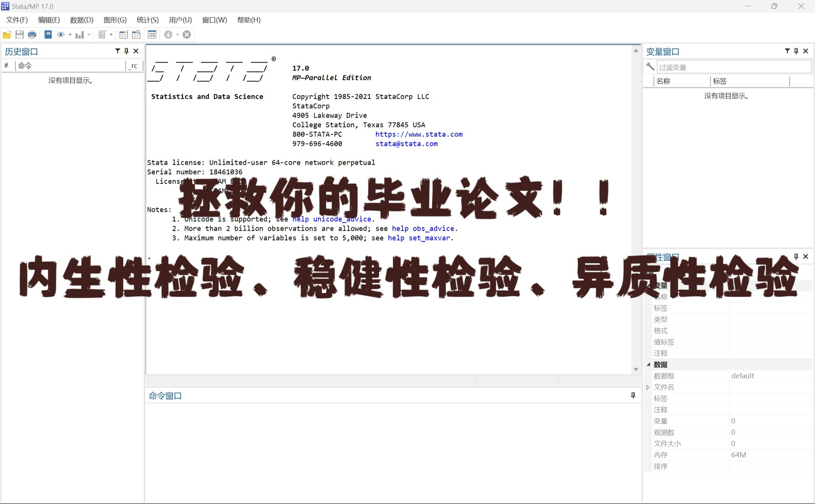Open the Data Editor (browse) icon
The height and width of the screenshot is (504, 815).
click(x=136, y=35)
